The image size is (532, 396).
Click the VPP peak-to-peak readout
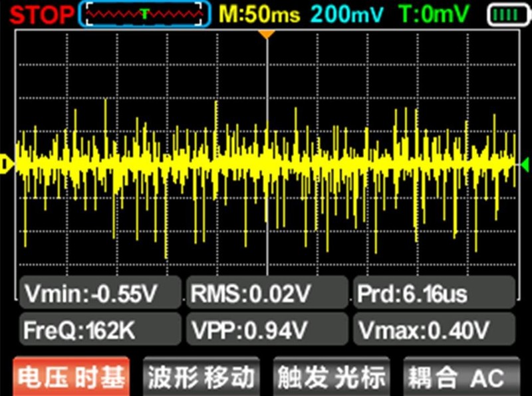(266, 328)
